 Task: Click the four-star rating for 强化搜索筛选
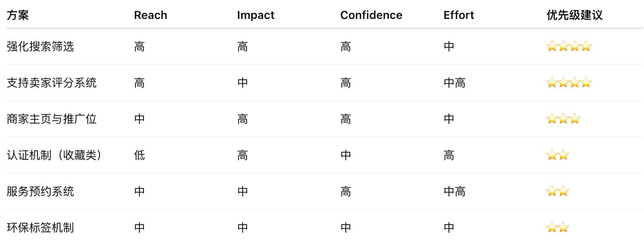pyautogui.click(x=569, y=46)
